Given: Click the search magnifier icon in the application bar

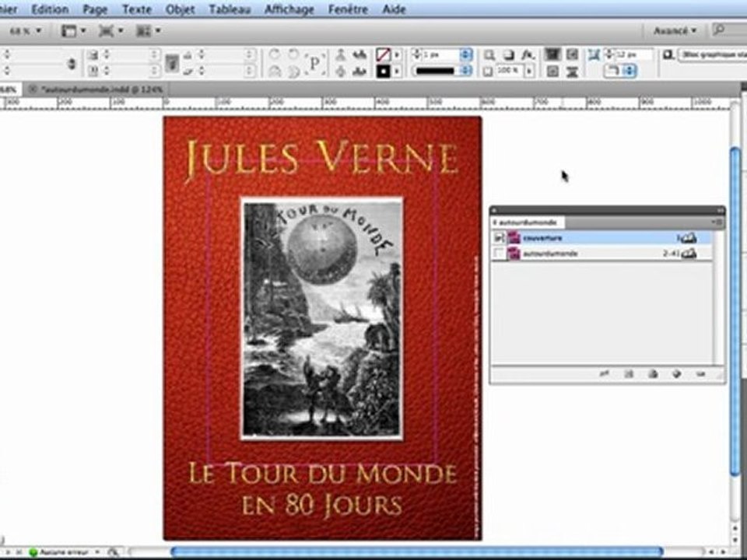Looking at the screenshot, I should 719,30.
